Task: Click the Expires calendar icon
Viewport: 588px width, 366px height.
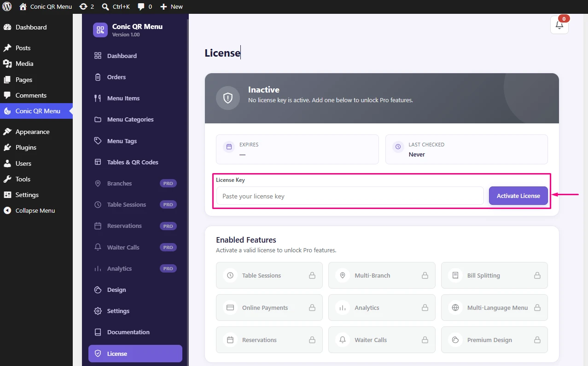Action: tap(229, 147)
